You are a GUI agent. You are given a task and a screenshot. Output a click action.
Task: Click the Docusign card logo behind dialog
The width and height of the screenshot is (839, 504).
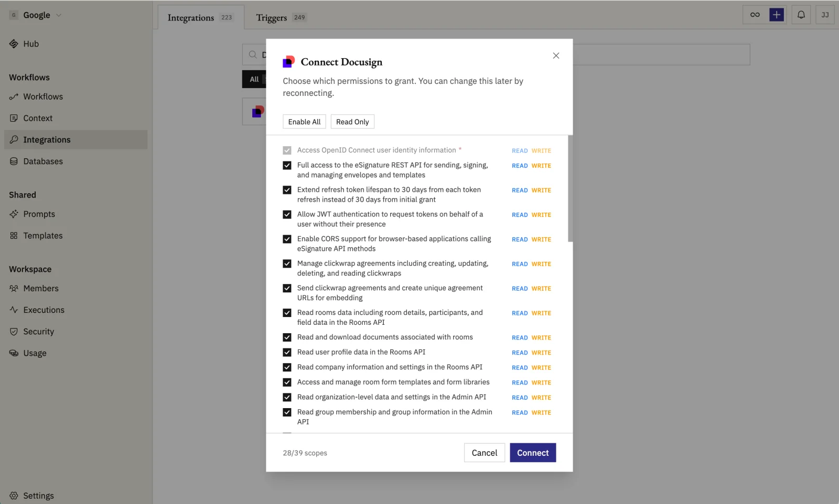(x=258, y=112)
